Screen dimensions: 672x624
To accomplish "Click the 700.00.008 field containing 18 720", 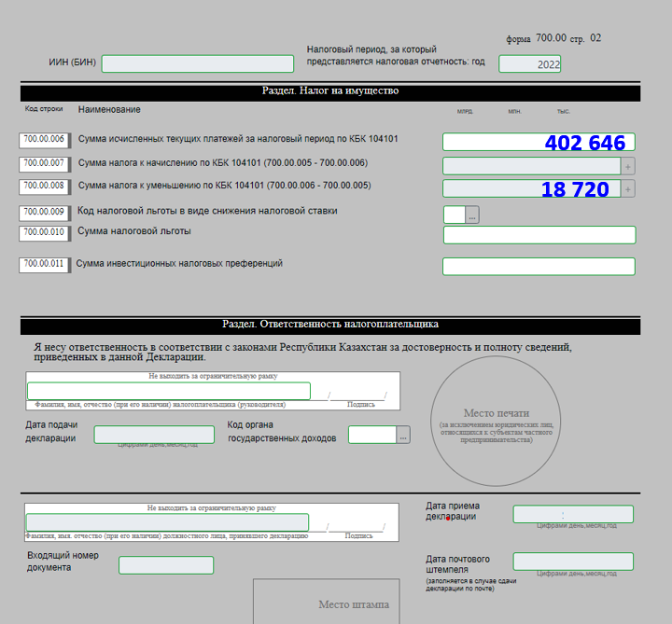I will (531, 188).
